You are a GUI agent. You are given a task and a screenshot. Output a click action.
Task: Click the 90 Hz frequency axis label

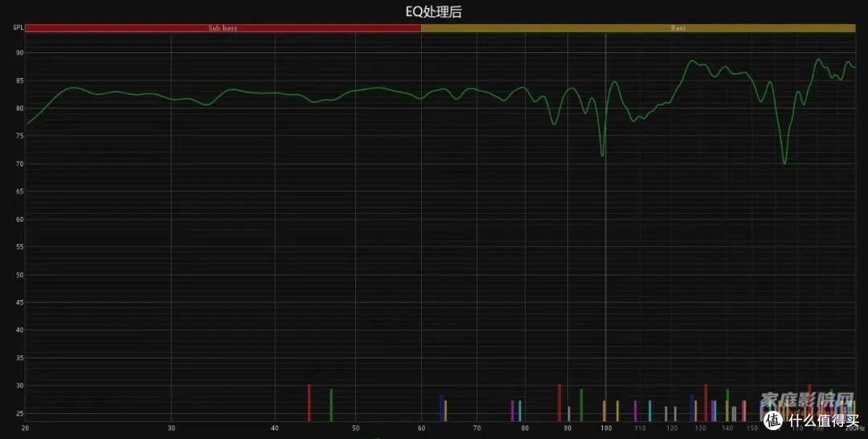(567, 428)
